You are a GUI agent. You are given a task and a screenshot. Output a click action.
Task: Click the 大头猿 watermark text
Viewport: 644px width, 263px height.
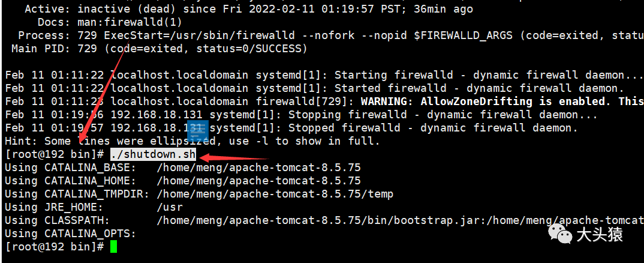(x=599, y=234)
